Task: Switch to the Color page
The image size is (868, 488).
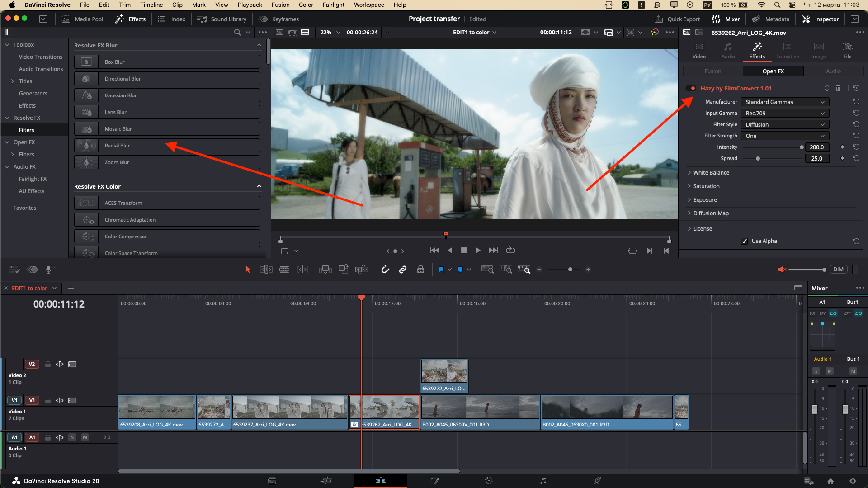Action: [x=489, y=481]
